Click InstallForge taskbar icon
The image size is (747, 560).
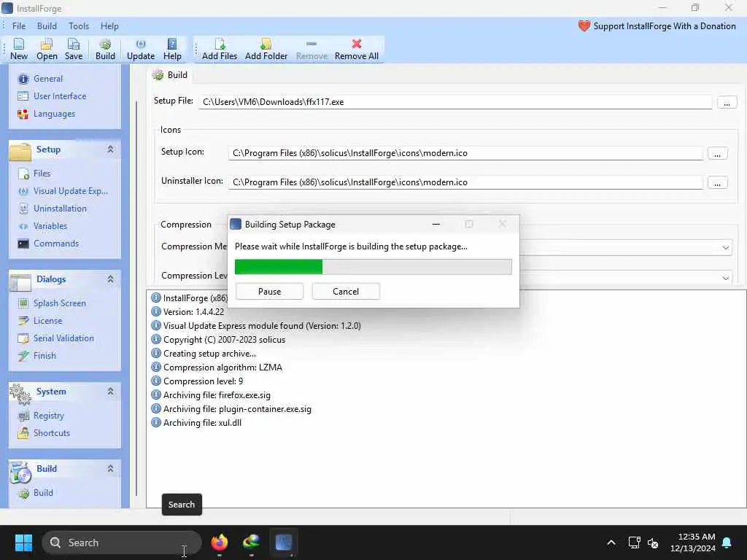(x=284, y=542)
